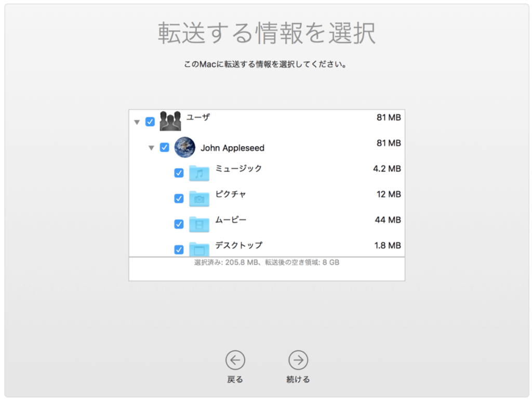Uncheck the ピクチャ checkbox

tap(179, 198)
